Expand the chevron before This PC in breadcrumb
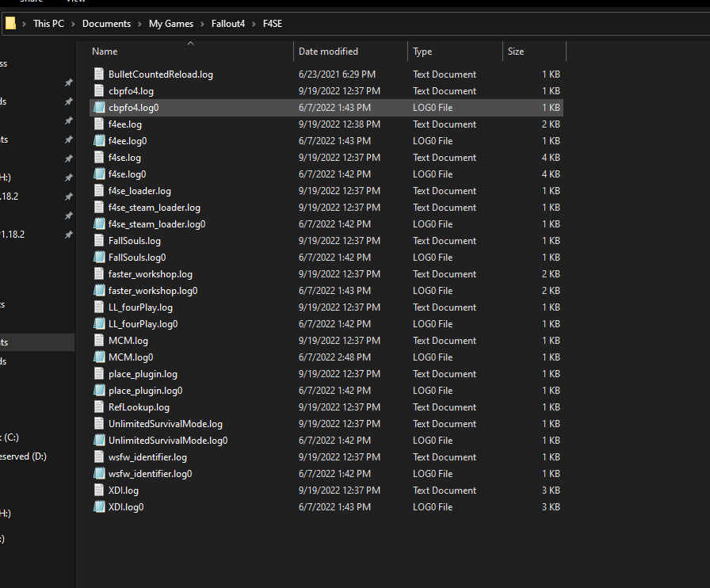This screenshot has width=710, height=588. tap(24, 24)
